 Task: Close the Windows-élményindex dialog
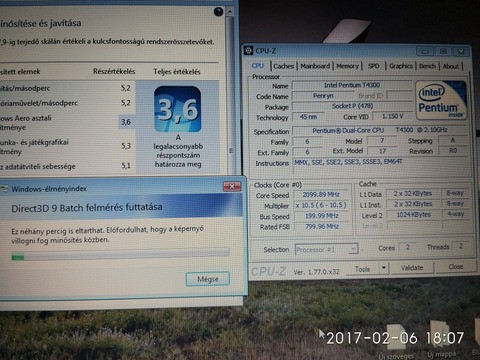(232, 186)
